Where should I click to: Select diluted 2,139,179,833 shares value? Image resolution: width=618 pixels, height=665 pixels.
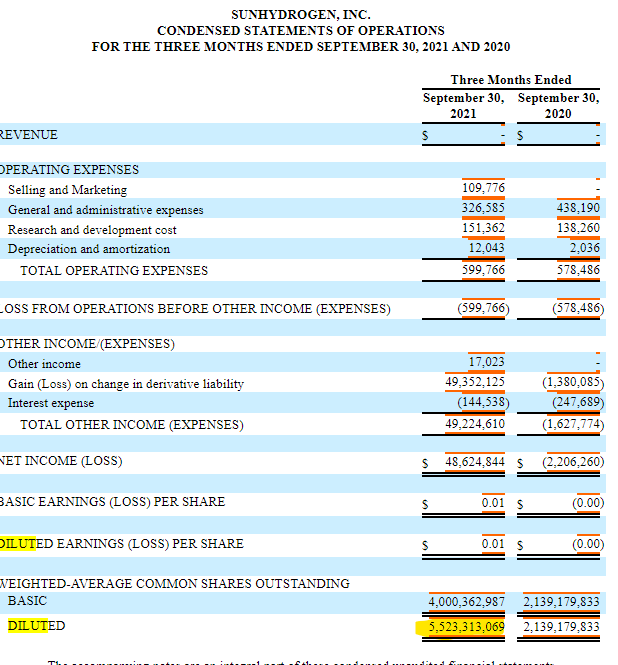(561, 627)
